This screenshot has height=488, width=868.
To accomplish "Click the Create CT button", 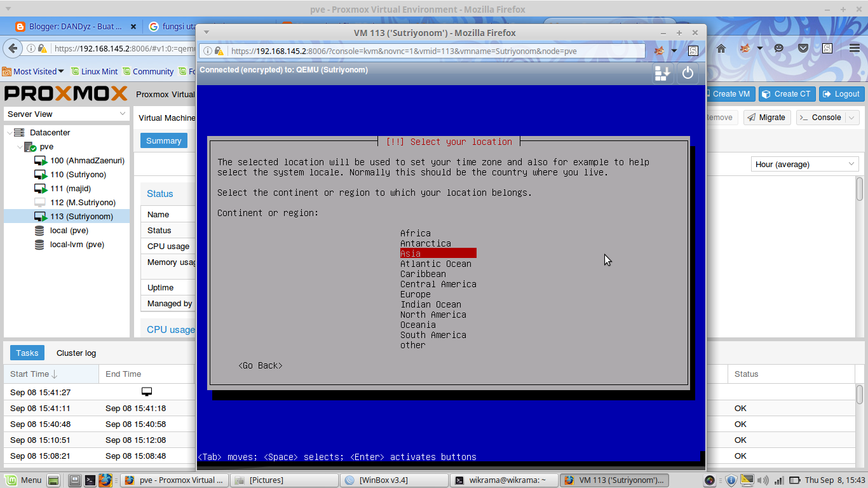I will point(787,94).
